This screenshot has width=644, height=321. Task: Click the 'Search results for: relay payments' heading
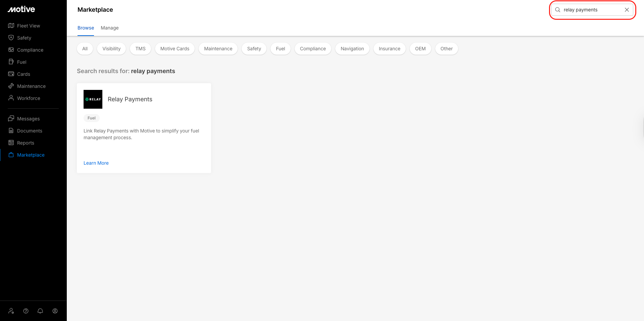coord(126,71)
